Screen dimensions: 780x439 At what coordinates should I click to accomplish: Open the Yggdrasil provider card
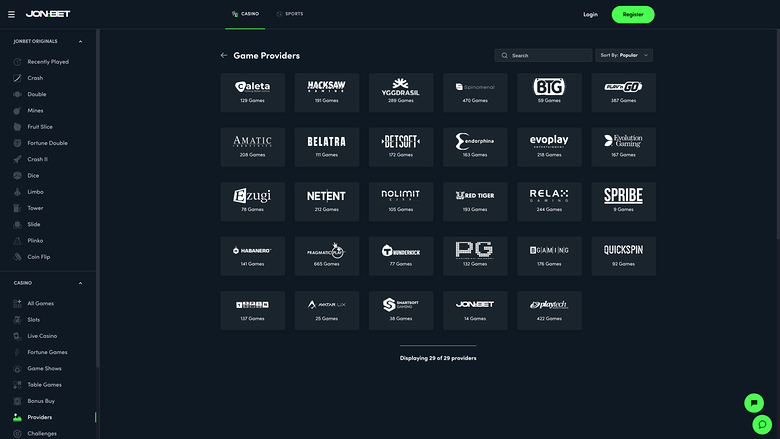pos(400,92)
